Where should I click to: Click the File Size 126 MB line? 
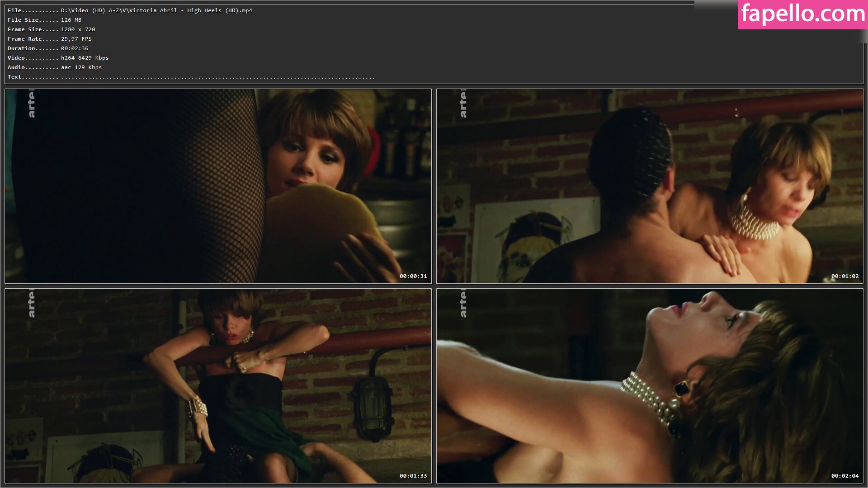44,20
